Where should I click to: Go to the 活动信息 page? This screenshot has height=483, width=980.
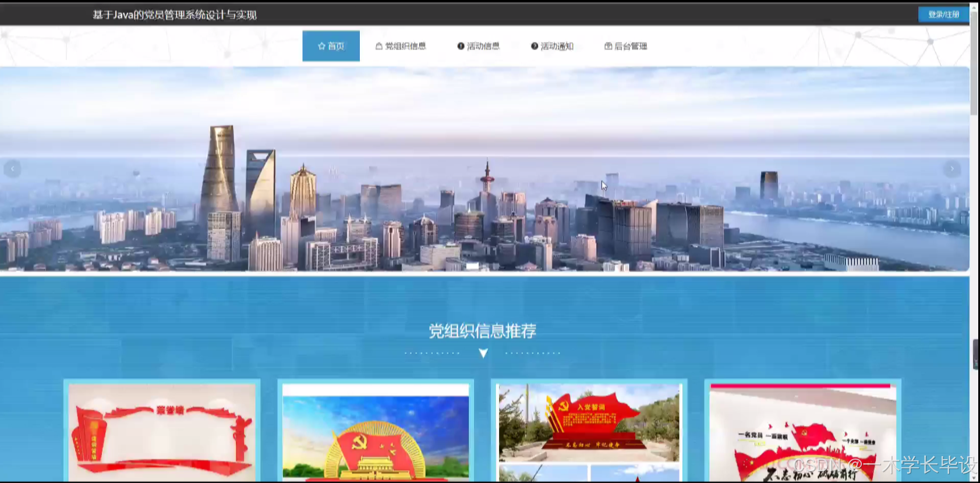tap(478, 46)
